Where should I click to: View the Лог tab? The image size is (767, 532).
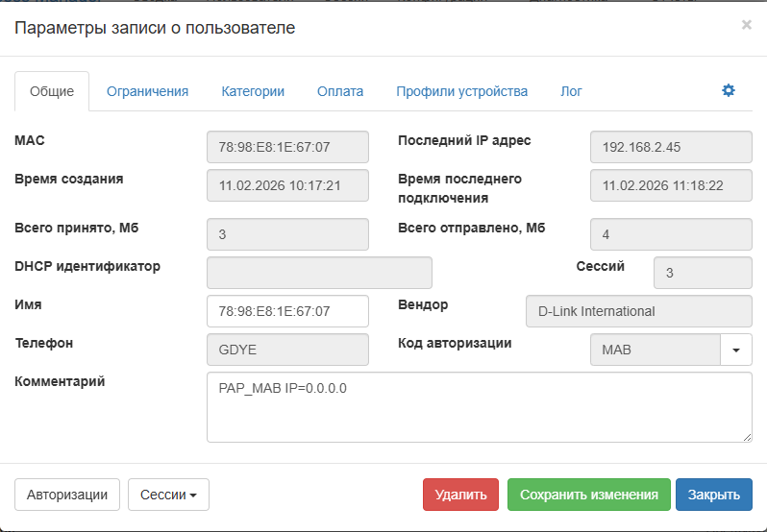(x=571, y=91)
